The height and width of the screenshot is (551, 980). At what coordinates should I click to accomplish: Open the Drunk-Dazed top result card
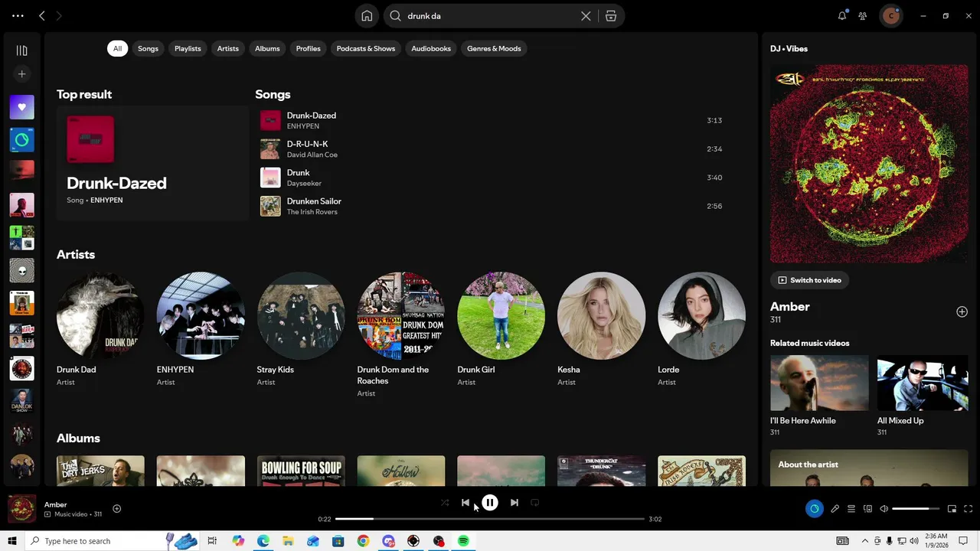point(152,163)
